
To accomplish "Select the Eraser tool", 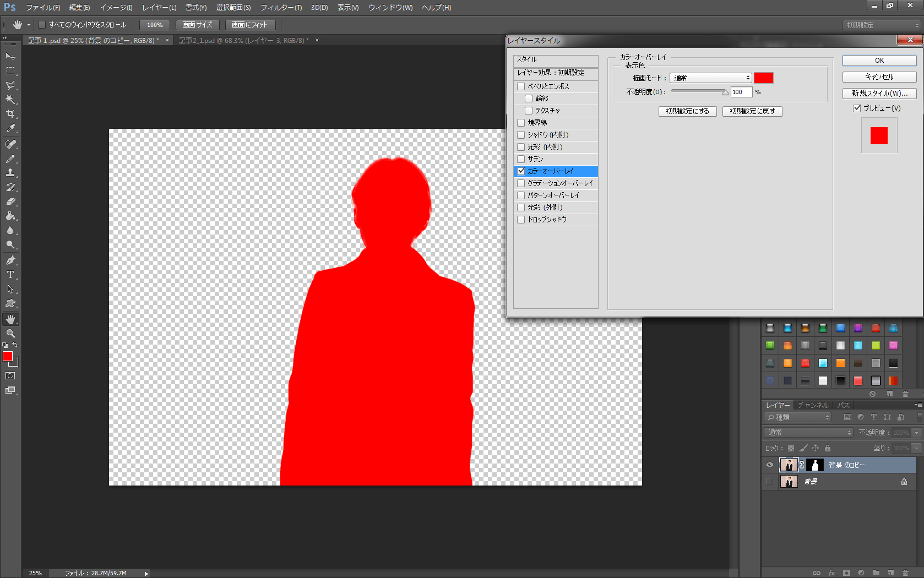I will [x=10, y=201].
